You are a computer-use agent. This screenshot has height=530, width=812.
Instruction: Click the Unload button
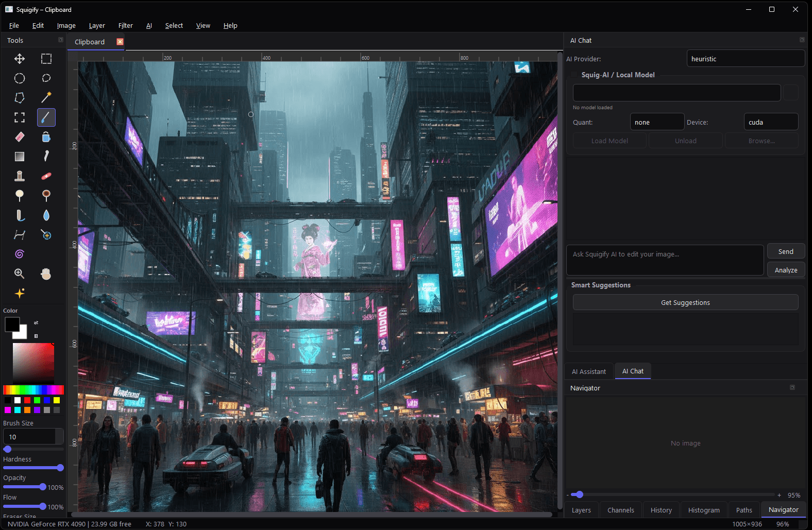685,141
